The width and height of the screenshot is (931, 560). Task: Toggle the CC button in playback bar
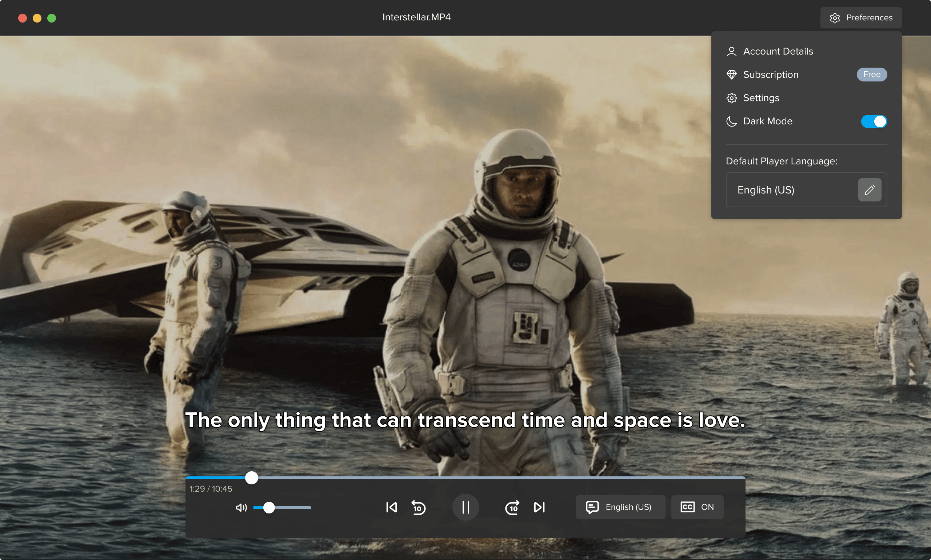point(696,507)
